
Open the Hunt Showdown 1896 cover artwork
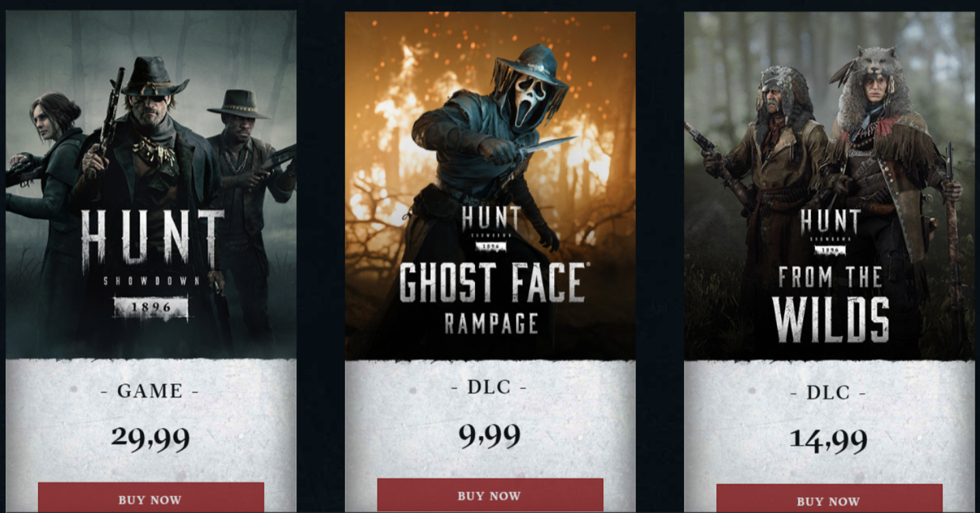pyautogui.click(x=151, y=184)
